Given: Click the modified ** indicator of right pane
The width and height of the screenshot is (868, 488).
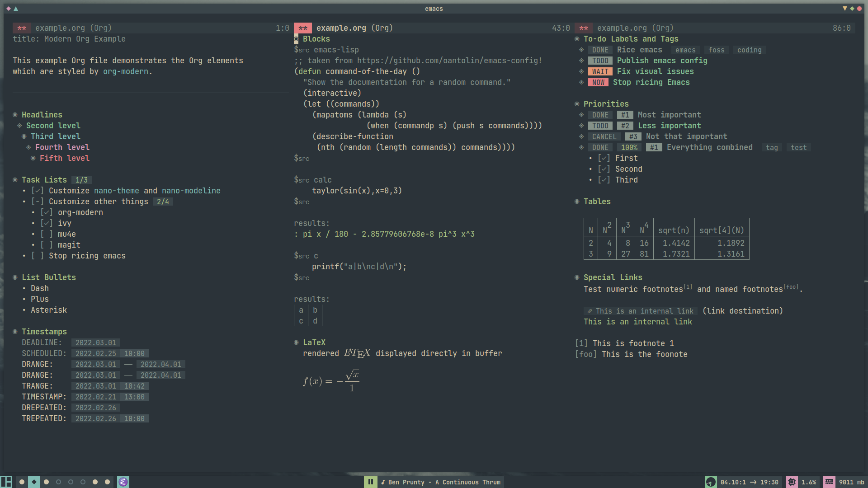Looking at the screenshot, I should (x=584, y=28).
